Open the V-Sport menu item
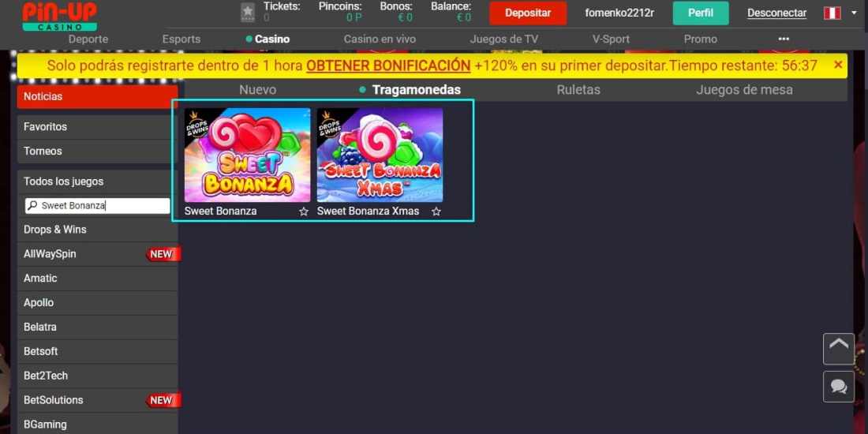Viewport: 868px width, 434px height. tap(611, 39)
